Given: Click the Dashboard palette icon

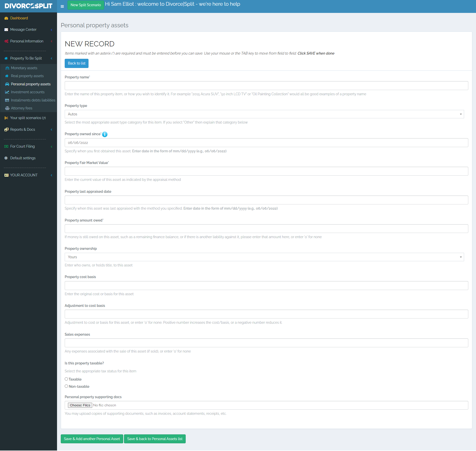Looking at the screenshot, I should click(x=6, y=18).
